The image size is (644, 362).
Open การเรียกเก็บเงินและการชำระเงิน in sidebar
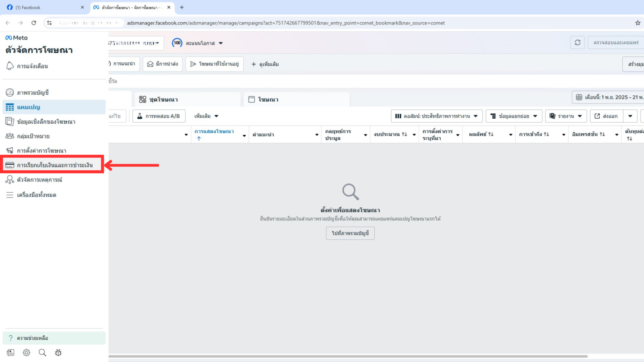click(x=54, y=165)
